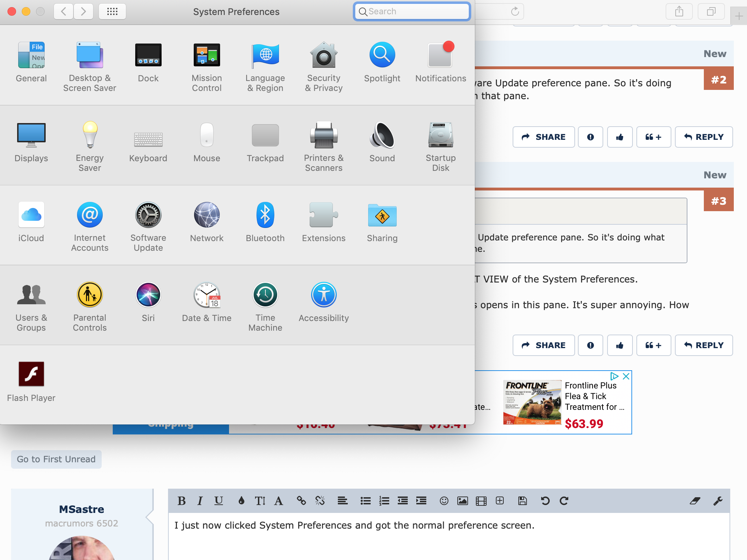Toggle underline in reply editor
747x560 pixels.
[x=218, y=501]
